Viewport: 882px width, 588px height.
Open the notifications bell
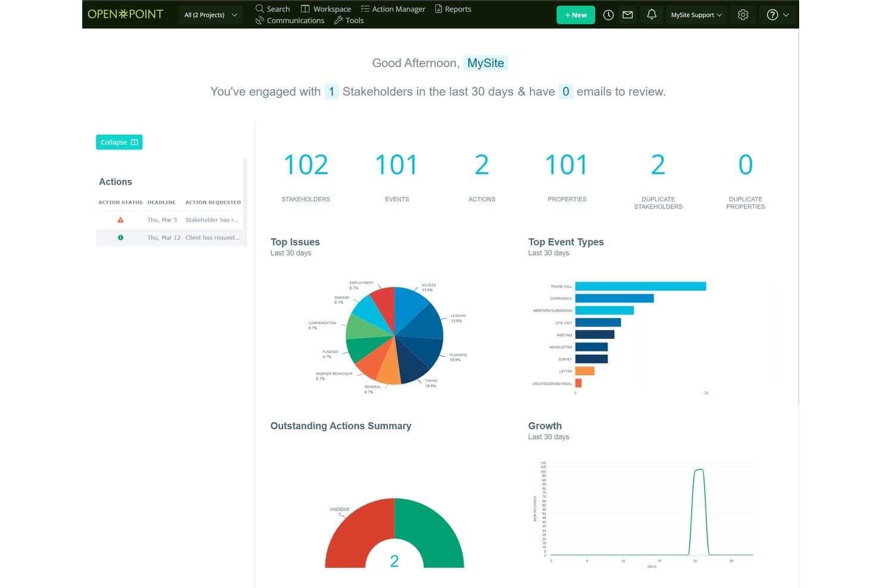point(651,14)
